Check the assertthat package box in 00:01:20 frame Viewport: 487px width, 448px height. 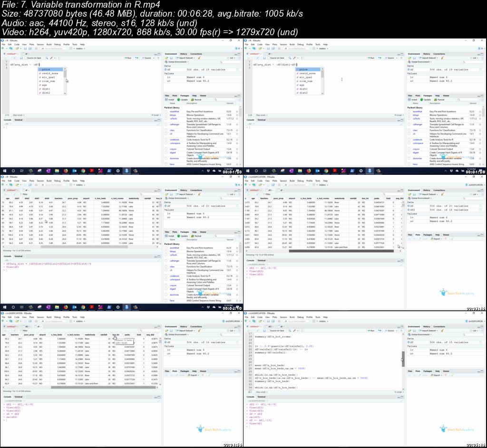click(166, 111)
